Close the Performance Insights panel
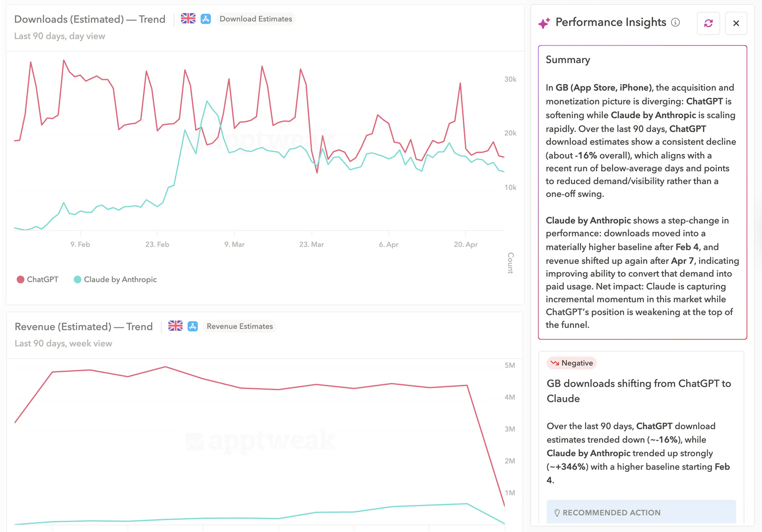The image size is (762, 532). (x=736, y=23)
